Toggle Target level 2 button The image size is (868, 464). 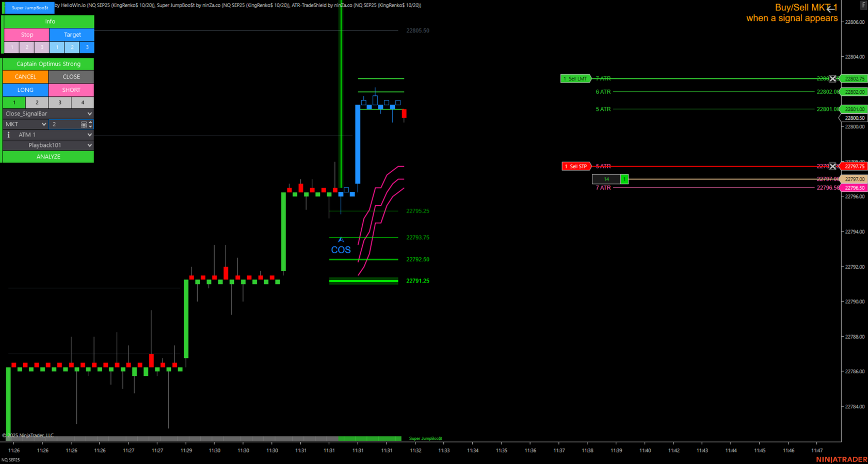coord(72,47)
